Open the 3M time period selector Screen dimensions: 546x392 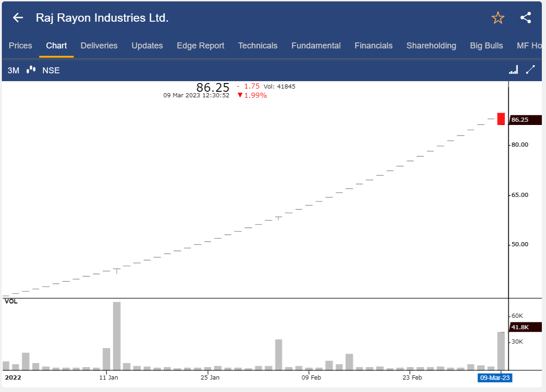[x=13, y=70]
